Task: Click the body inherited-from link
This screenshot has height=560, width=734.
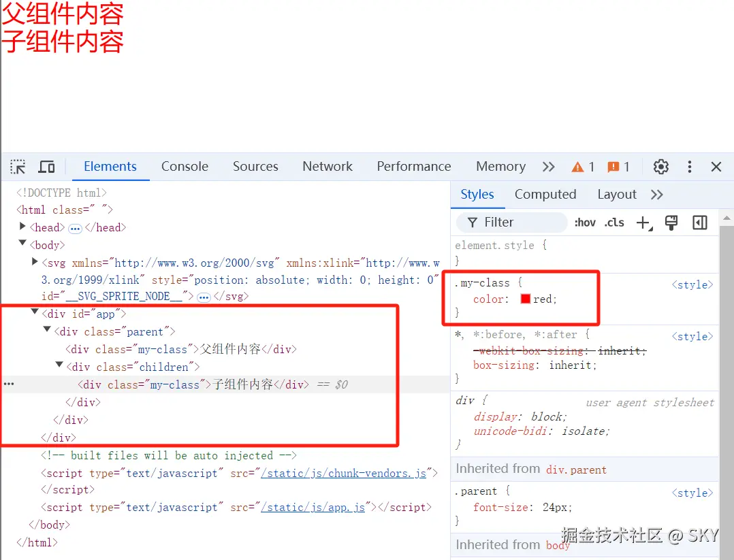Action: [558, 546]
